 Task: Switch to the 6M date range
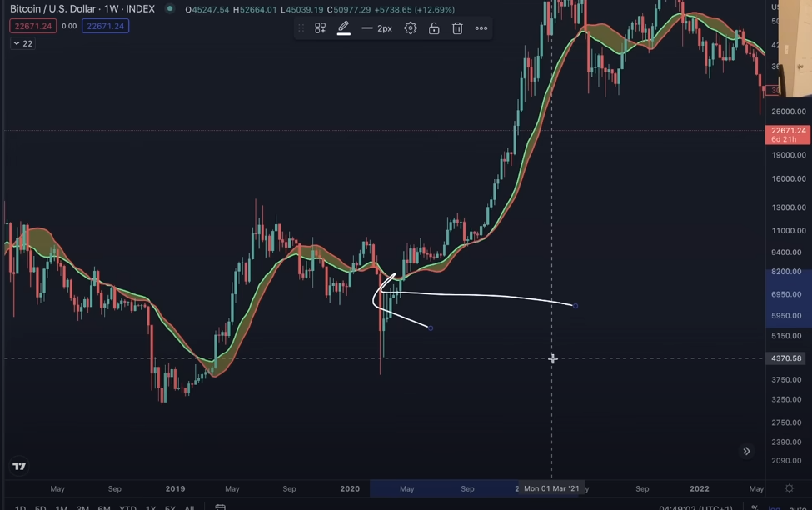[x=103, y=507]
